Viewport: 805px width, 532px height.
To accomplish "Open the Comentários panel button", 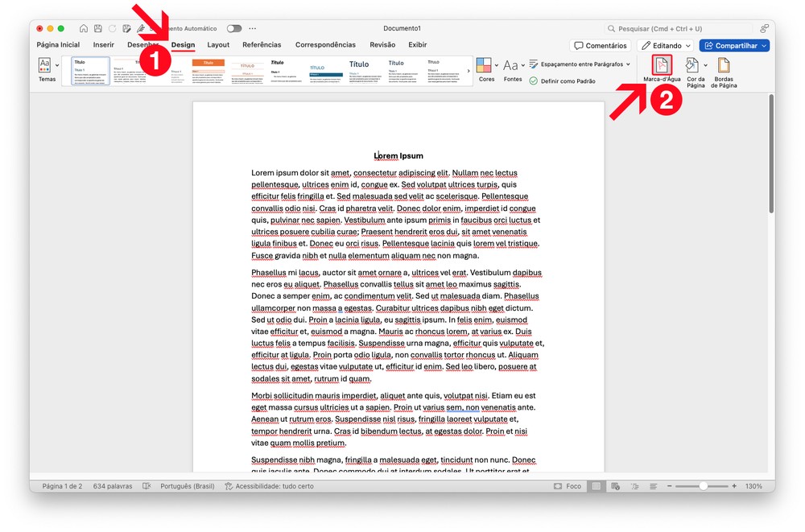I will point(600,46).
